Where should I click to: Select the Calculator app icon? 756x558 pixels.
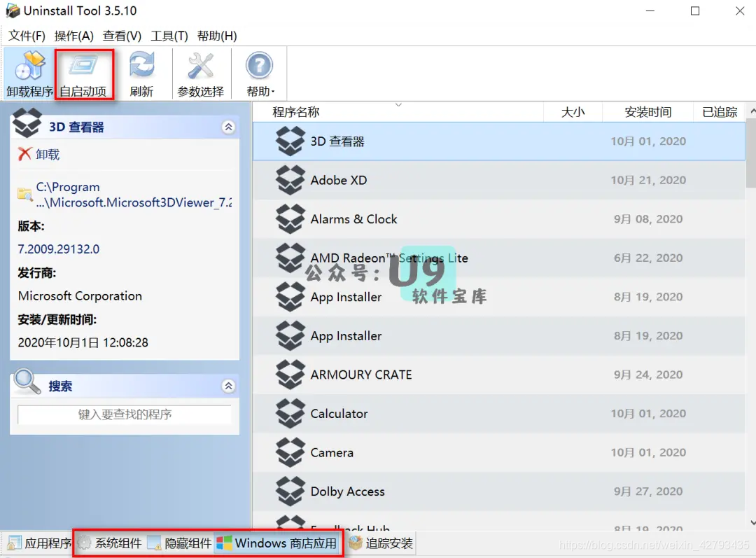290,413
